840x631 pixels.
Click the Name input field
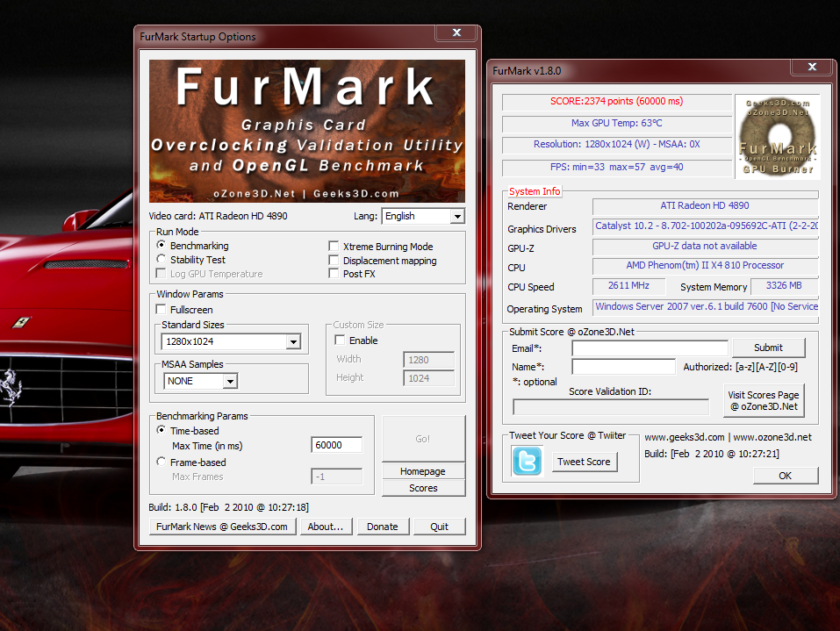623,367
